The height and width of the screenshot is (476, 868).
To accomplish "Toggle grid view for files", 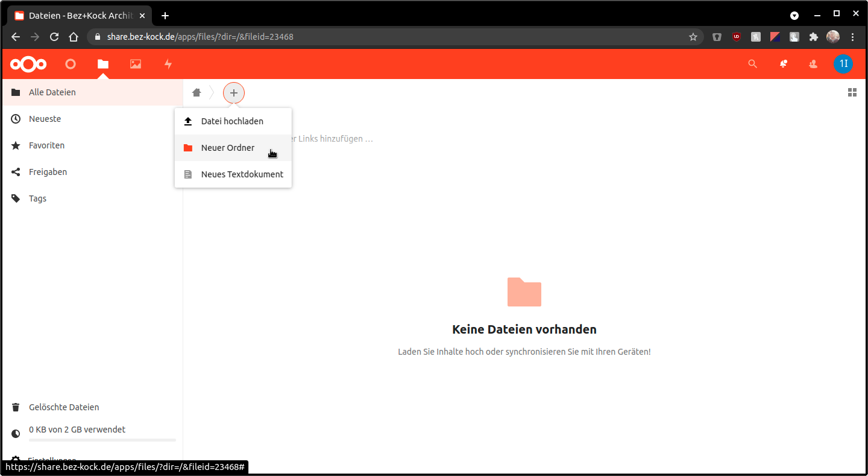I will point(852,92).
